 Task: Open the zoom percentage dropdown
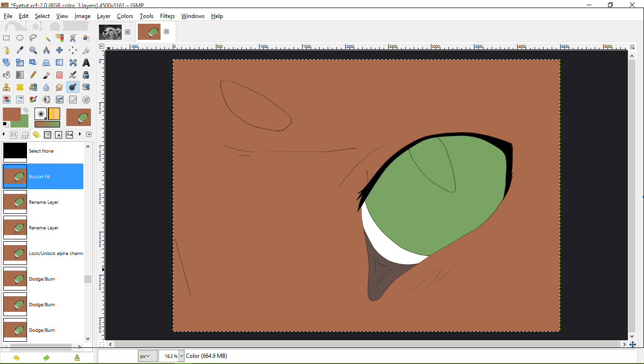click(x=181, y=356)
